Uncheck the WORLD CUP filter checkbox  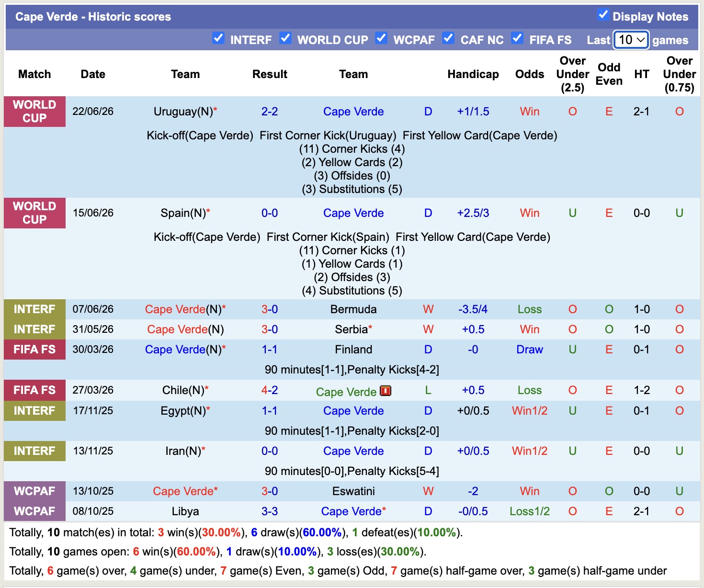click(285, 38)
